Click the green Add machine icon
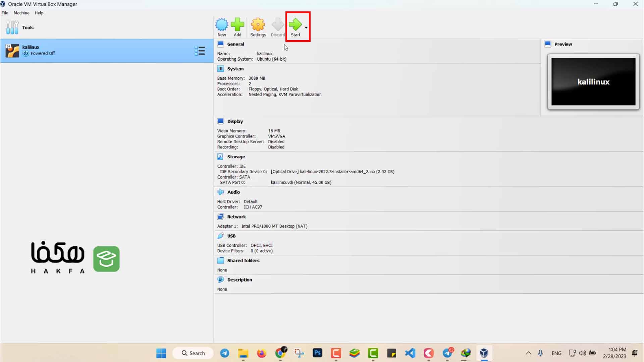This screenshot has width=644, height=362. click(237, 24)
